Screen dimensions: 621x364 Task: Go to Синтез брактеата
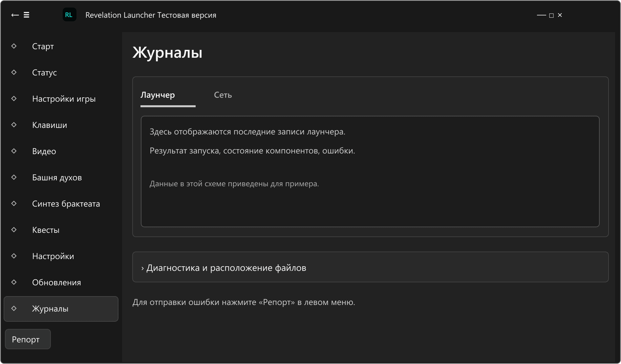point(61,204)
